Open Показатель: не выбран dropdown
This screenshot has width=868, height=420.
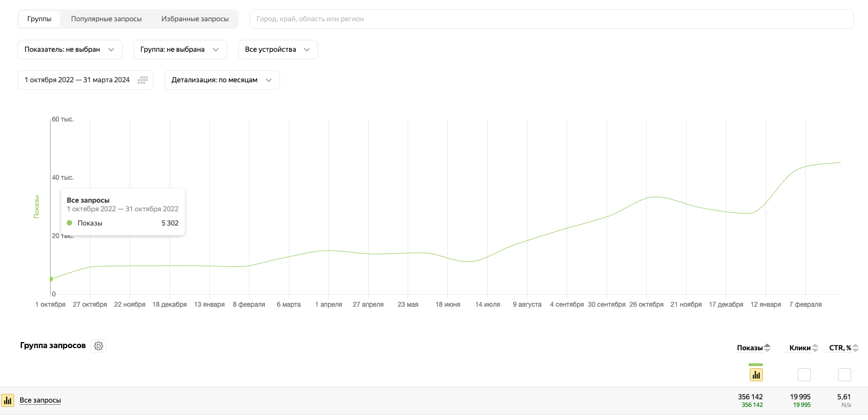[70, 50]
